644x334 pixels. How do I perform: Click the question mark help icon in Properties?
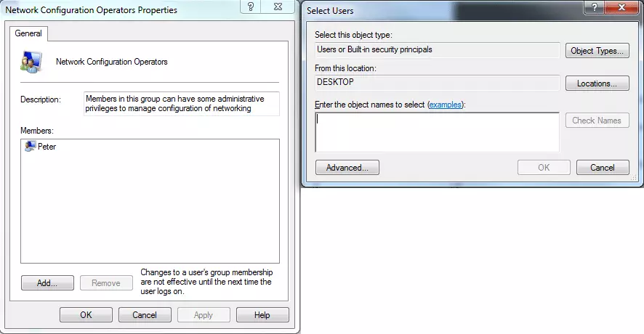(251, 7)
